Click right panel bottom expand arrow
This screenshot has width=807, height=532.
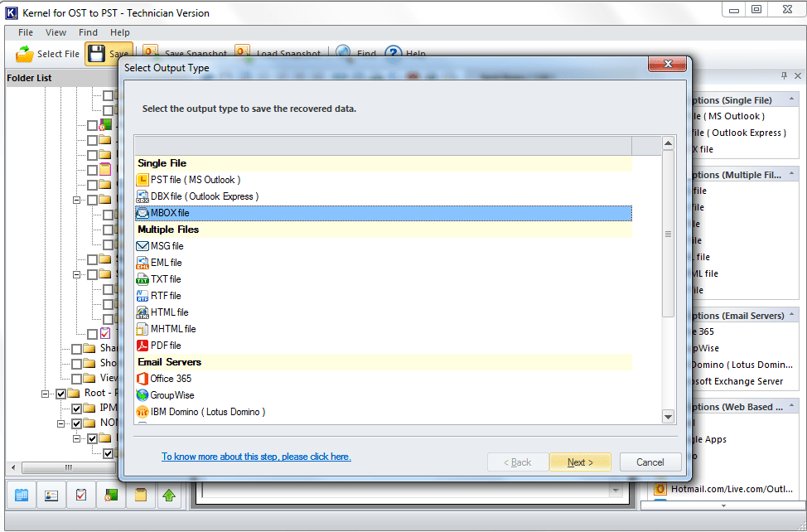point(723,505)
